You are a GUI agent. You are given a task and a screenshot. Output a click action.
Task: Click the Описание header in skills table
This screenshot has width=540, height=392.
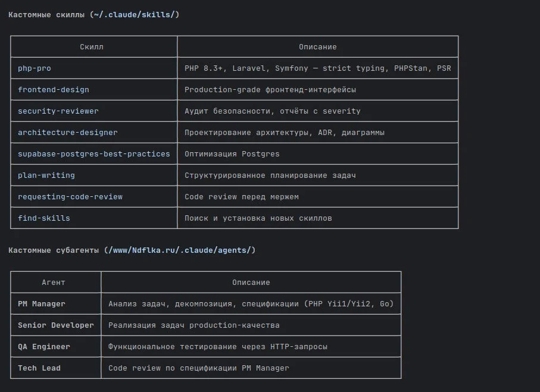[x=317, y=47]
